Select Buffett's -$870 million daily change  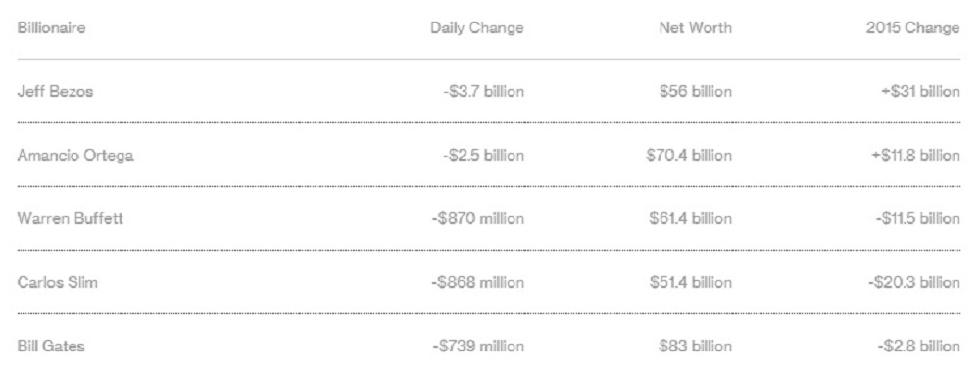pos(477,219)
